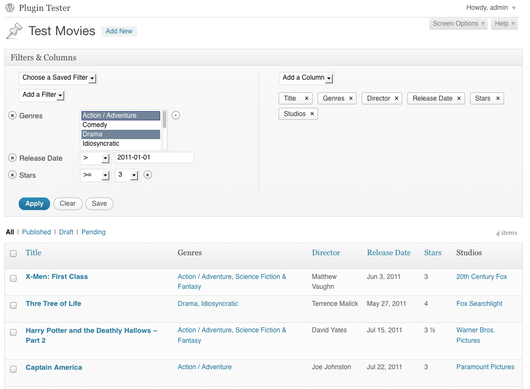Tick the checkbox for X-Men: First Class
The image size is (530, 389).
tap(13, 278)
